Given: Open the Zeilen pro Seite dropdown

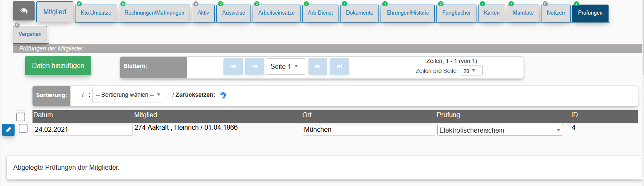Looking at the screenshot, I should pyautogui.click(x=471, y=71).
